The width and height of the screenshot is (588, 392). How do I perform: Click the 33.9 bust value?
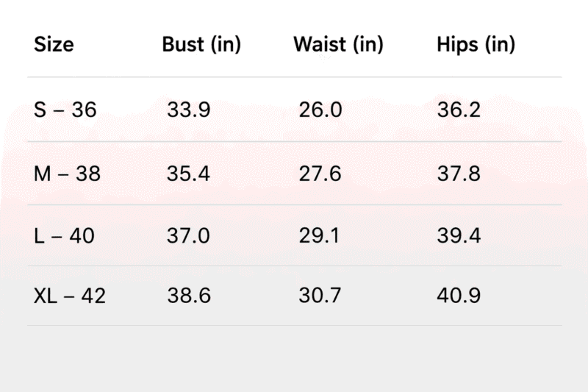coord(189,110)
